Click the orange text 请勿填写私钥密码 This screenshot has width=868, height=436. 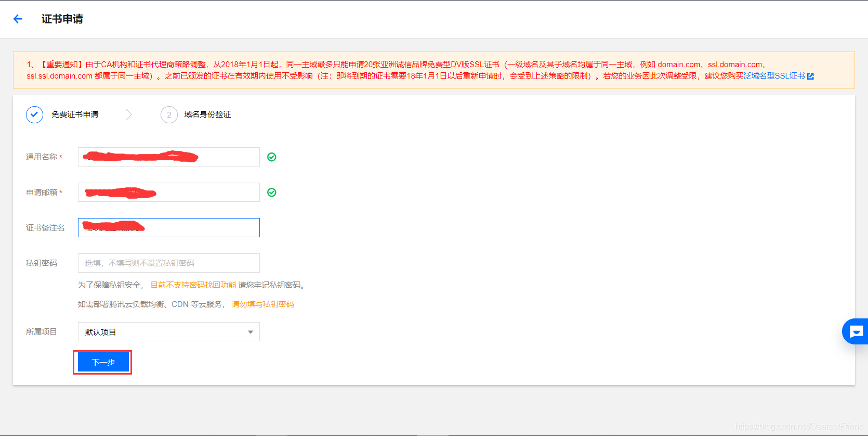pos(263,304)
